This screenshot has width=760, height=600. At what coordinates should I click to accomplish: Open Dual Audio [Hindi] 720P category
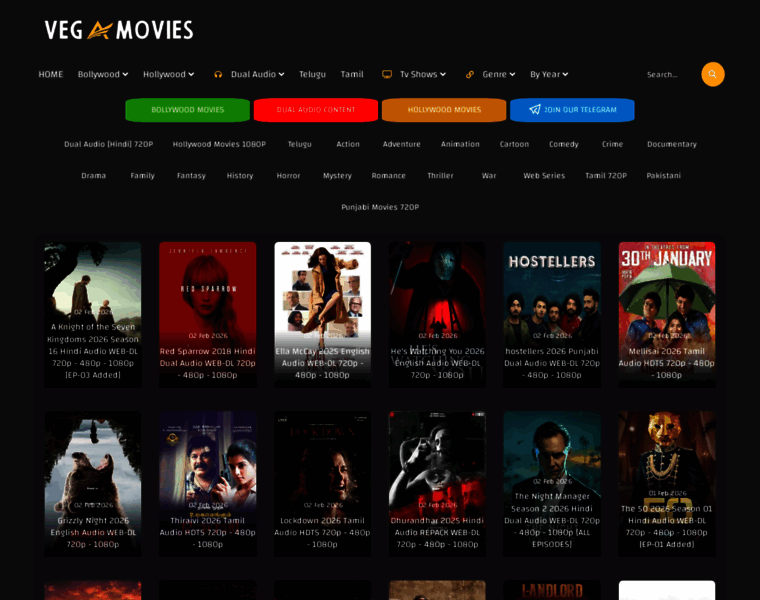[109, 144]
